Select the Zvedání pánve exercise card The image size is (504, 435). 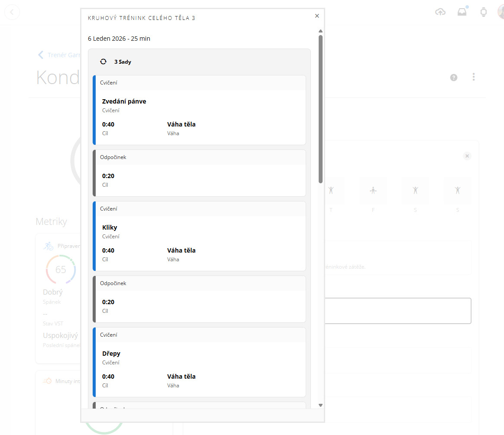click(199, 110)
